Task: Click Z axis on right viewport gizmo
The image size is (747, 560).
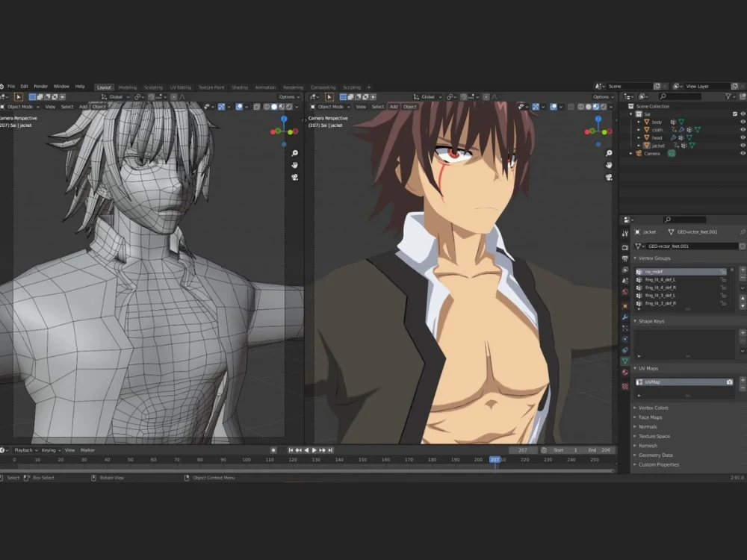Action: pos(598,119)
